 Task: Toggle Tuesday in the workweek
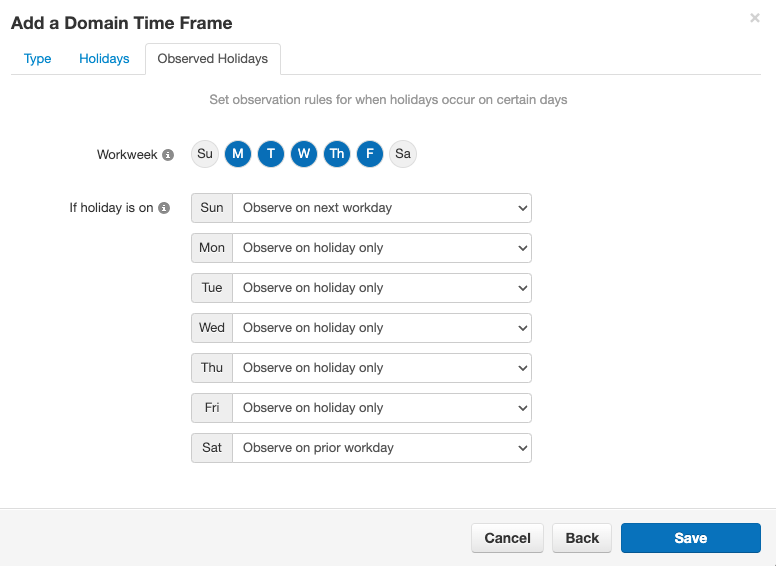point(271,154)
